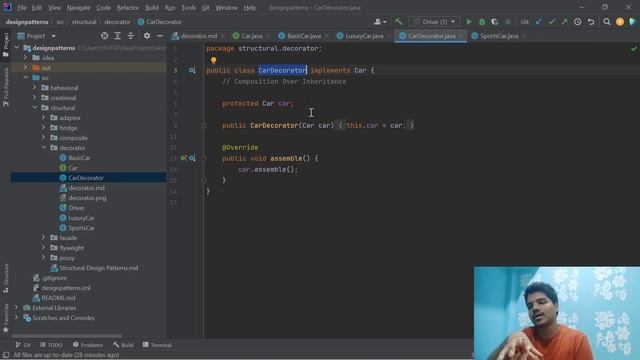Click the green inspection checkmark in editor
The height and width of the screenshot is (360, 640).
click(x=633, y=49)
